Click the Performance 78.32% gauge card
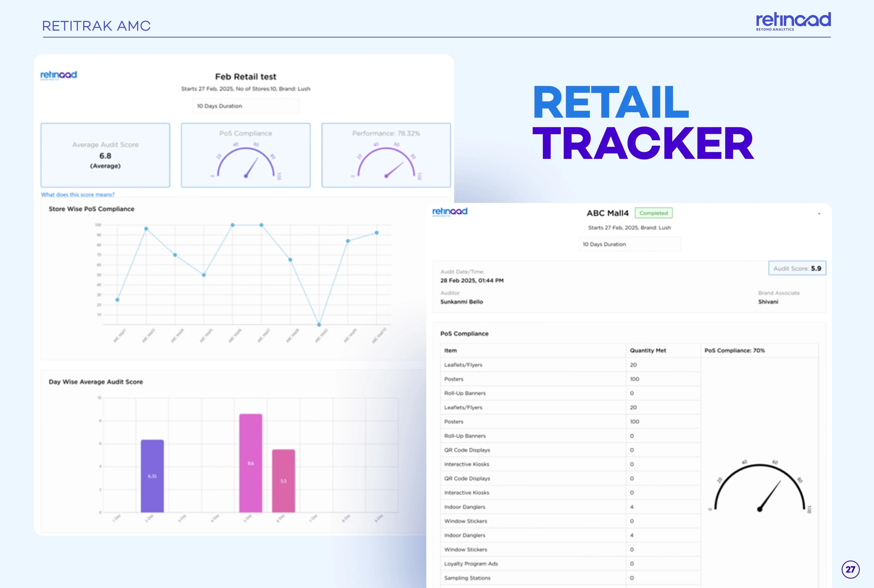The image size is (874, 588). point(386,155)
